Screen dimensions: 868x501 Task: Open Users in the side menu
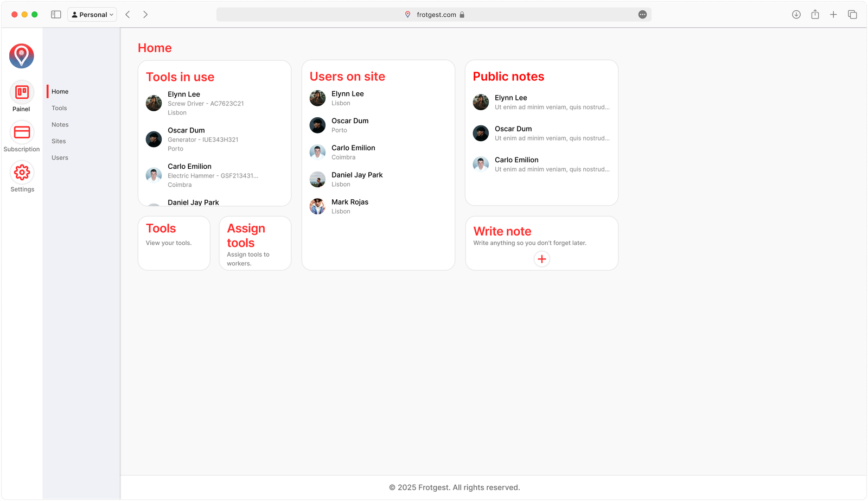(x=60, y=158)
